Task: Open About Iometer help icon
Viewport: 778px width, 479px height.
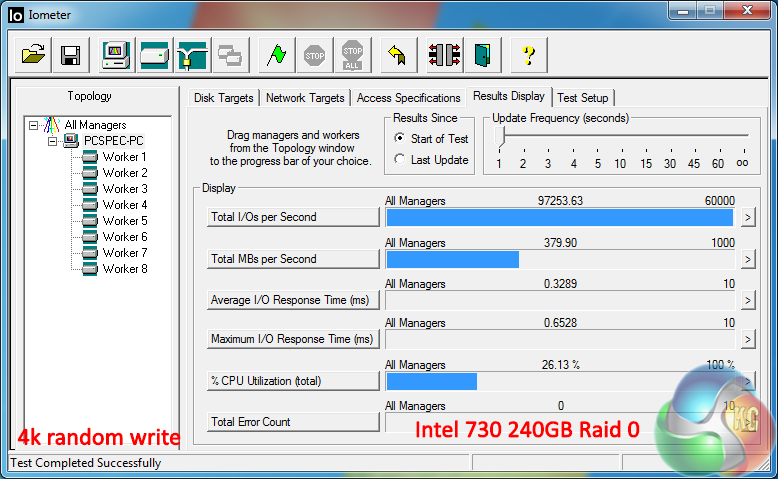Action: coord(528,55)
